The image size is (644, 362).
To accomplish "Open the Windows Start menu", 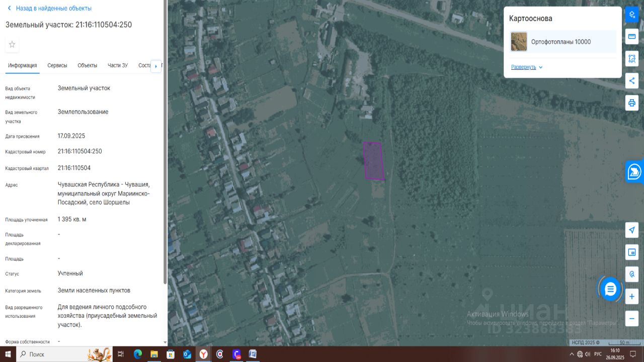I will tap(8, 354).
